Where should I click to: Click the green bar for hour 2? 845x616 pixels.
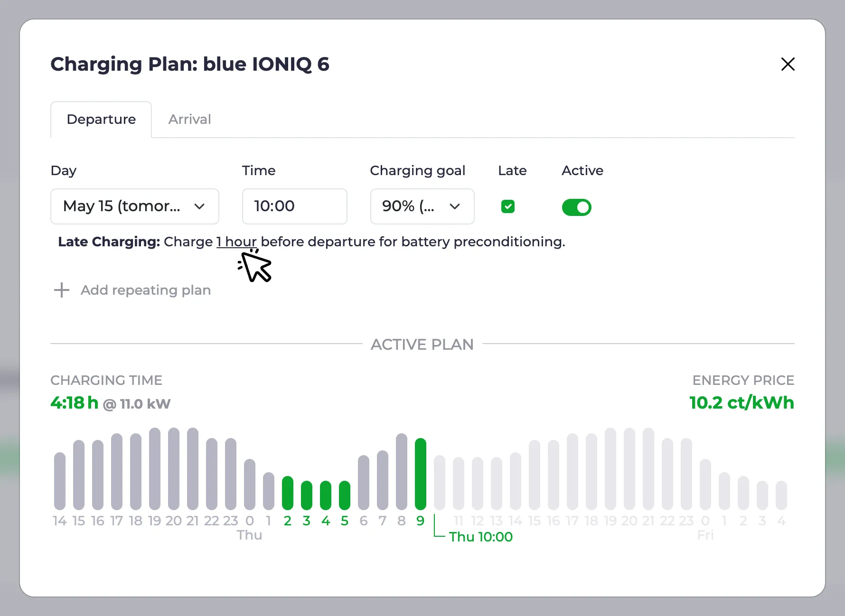(x=287, y=493)
